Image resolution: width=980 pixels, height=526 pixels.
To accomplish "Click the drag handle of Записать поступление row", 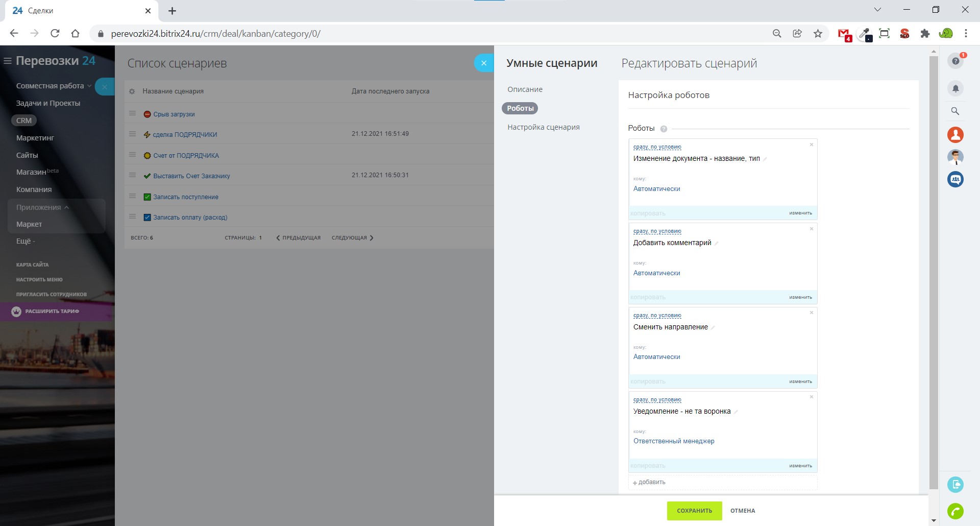I will (x=133, y=196).
